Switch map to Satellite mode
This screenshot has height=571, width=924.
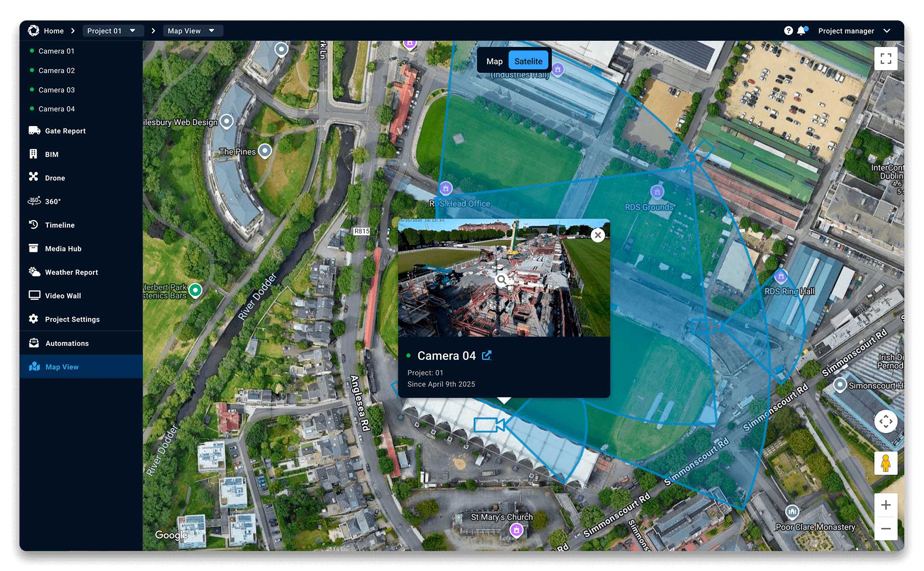pyautogui.click(x=528, y=61)
